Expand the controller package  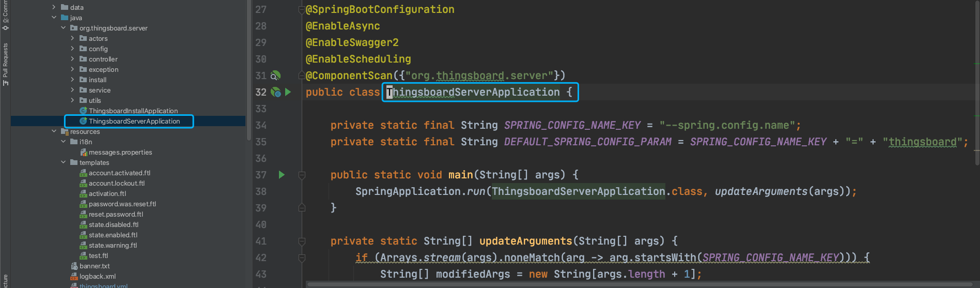(x=72, y=59)
